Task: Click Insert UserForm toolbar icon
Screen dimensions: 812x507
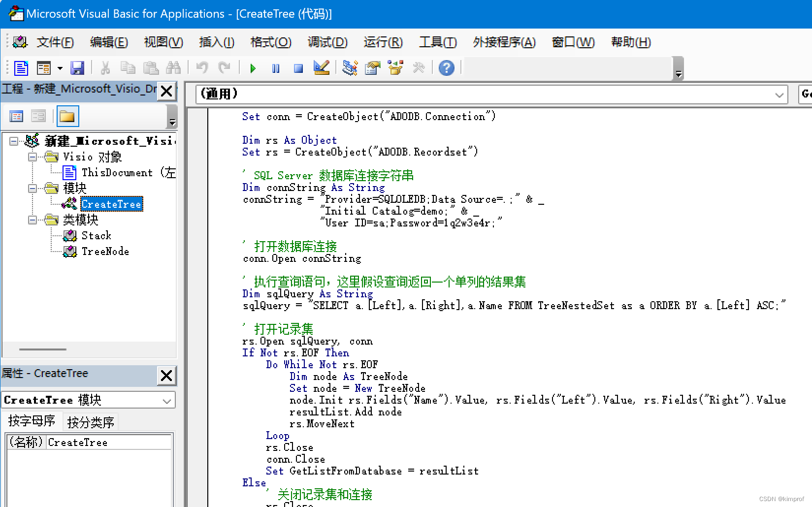Action: [x=44, y=68]
